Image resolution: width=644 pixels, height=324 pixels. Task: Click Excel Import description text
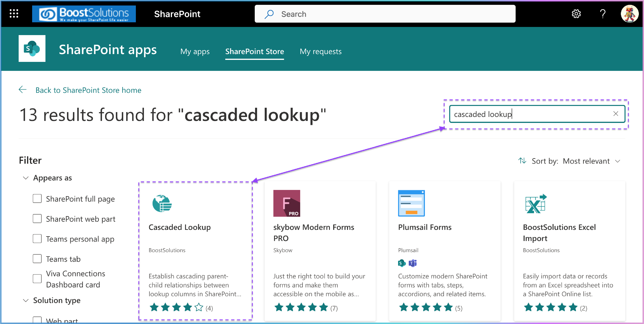(568, 285)
